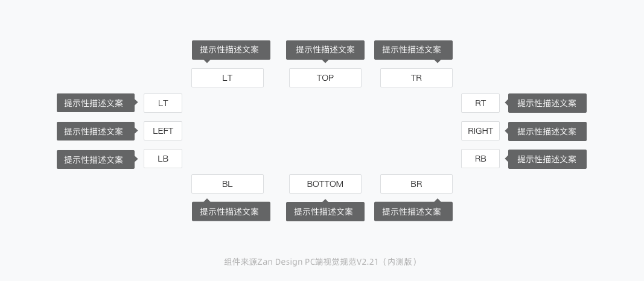Click the Zan Design source caption text
Viewport: 644px width, 281px height.
[x=320, y=262]
